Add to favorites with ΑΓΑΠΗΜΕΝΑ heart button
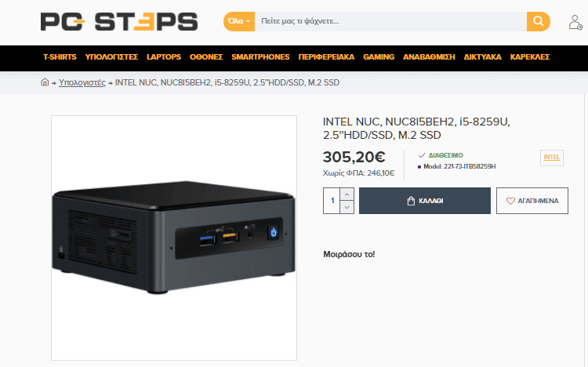588x367 pixels. 532,201
